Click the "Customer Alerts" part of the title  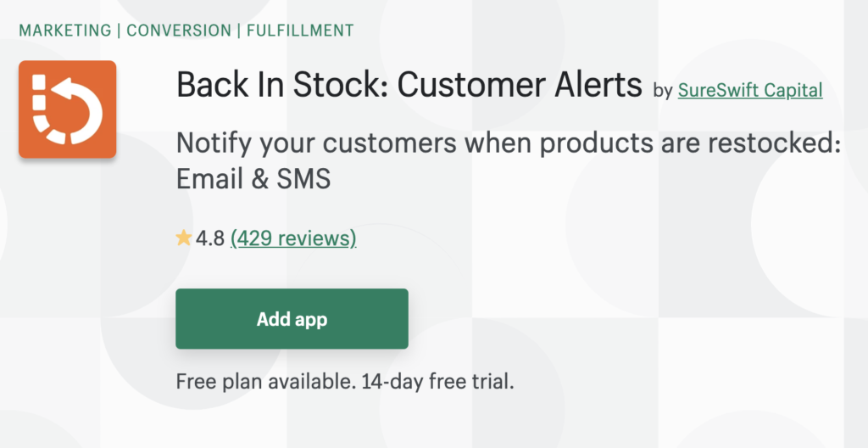(520, 86)
